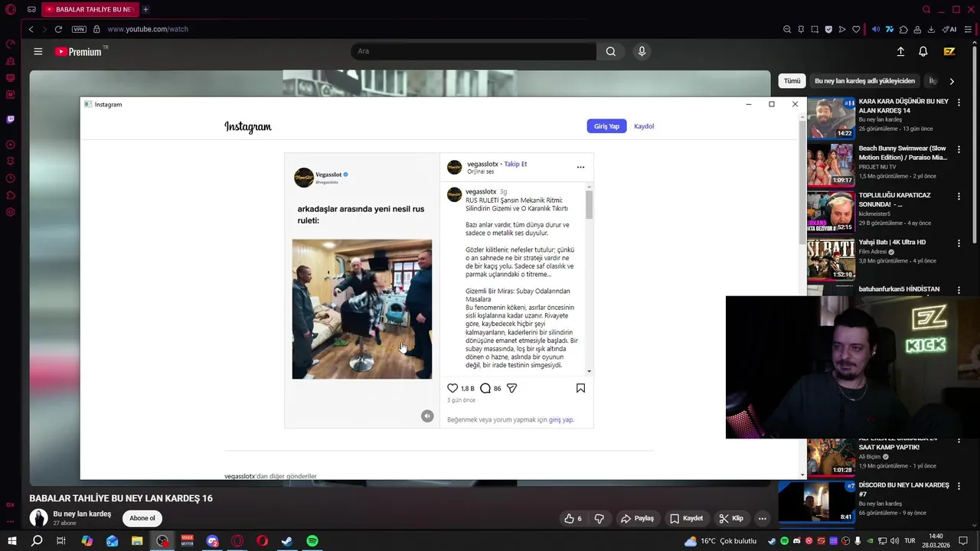This screenshot has width=980, height=551.
Task: Select Bu ney lan kardeş uploader chip
Action: tap(864, 80)
